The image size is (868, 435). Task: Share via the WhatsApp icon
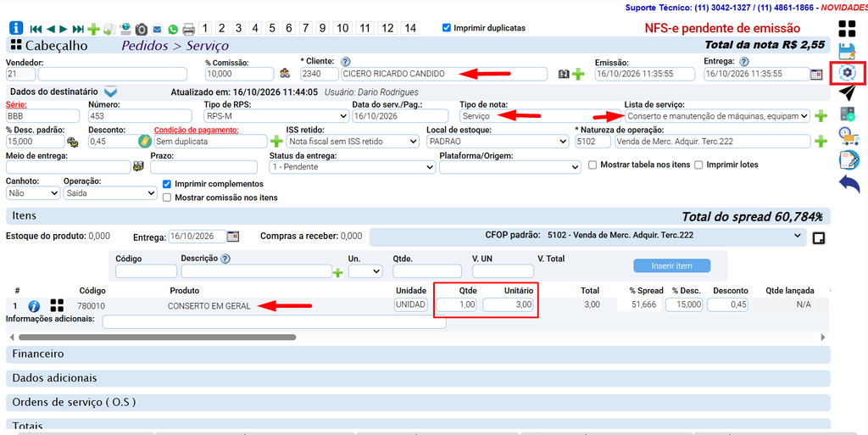[173, 29]
